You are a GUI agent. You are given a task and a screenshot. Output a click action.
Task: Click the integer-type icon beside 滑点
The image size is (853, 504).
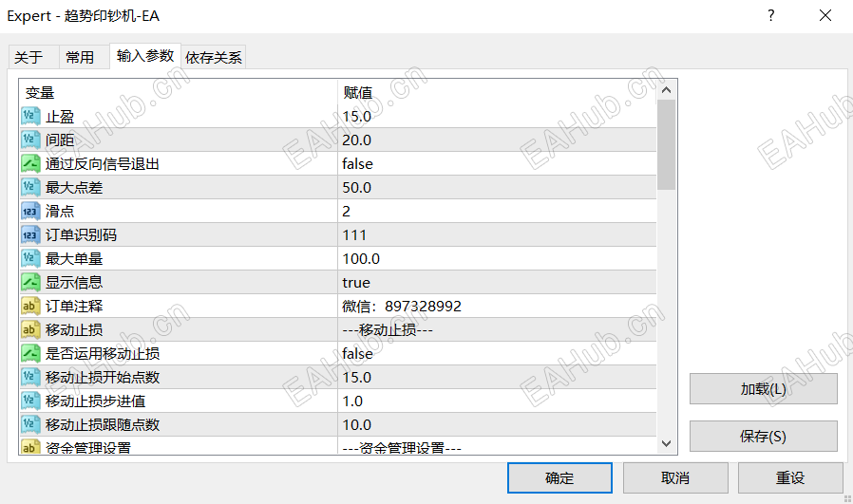click(x=30, y=211)
